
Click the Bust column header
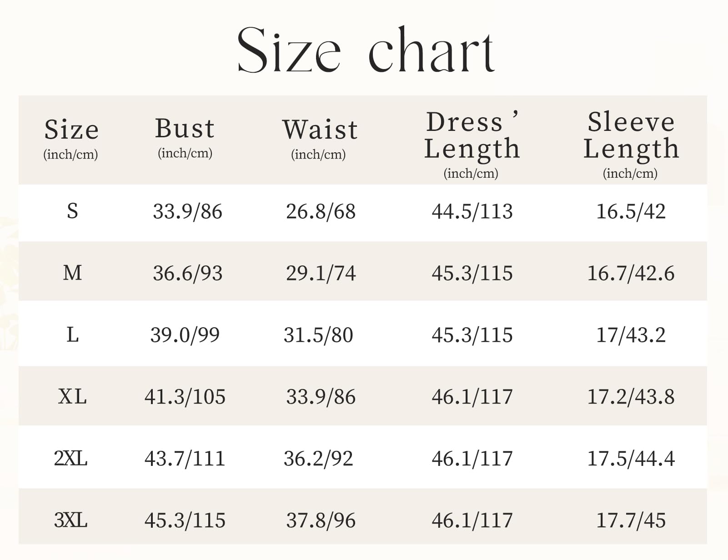(x=185, y=129)
